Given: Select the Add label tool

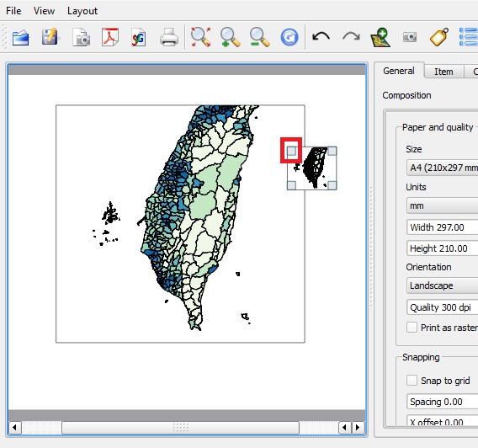Looking at the screenshot, I should (x=439, y=37).
